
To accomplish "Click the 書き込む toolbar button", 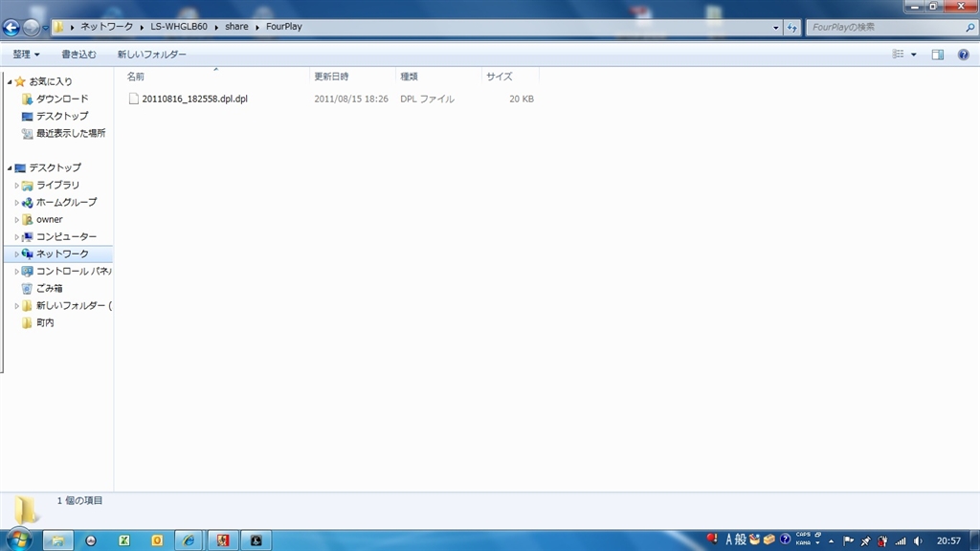I will pos(78,55).
